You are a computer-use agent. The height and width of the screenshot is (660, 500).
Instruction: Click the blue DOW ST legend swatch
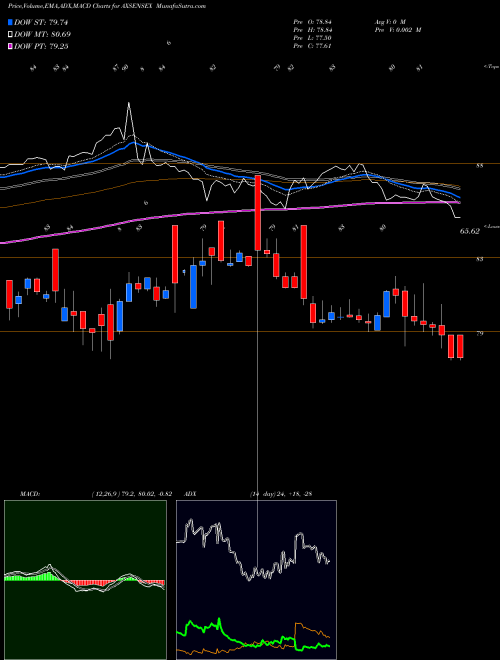(10, 22)
